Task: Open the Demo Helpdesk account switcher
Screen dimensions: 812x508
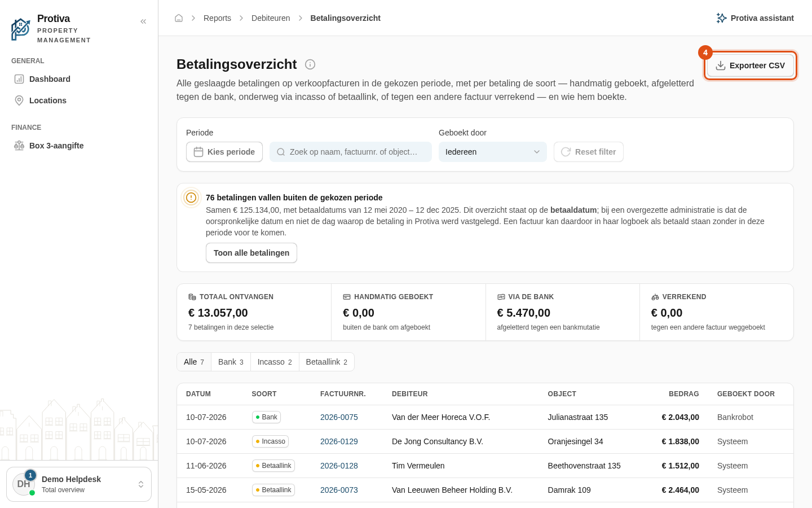Action: (x=79, y=484)
